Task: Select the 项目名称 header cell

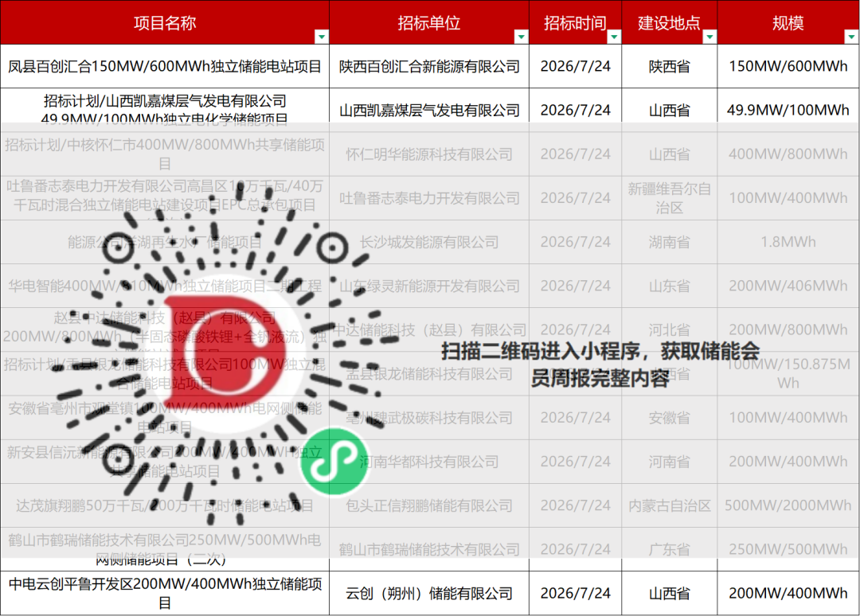Action: (x=165, y=22)
